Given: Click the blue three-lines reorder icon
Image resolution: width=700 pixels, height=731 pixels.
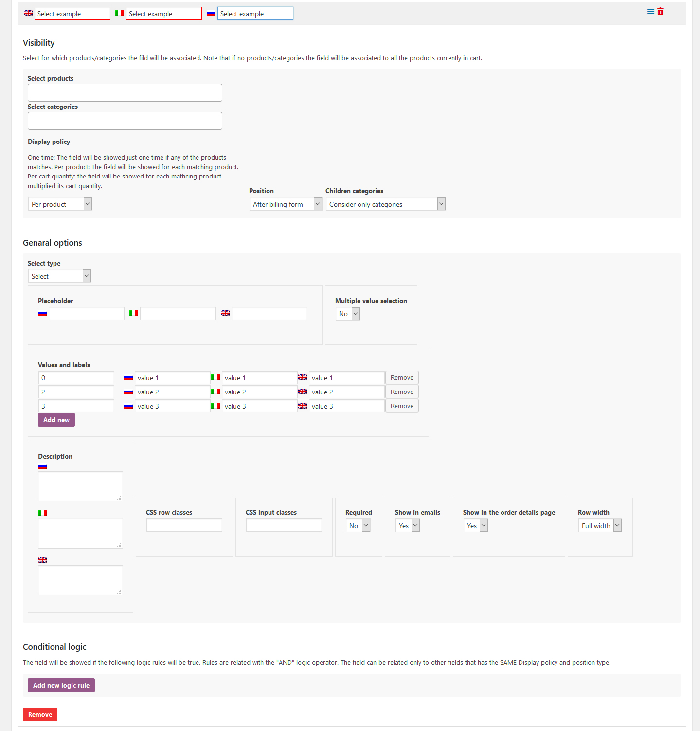Looking at the screenshot, I should [x=650, y=12].
